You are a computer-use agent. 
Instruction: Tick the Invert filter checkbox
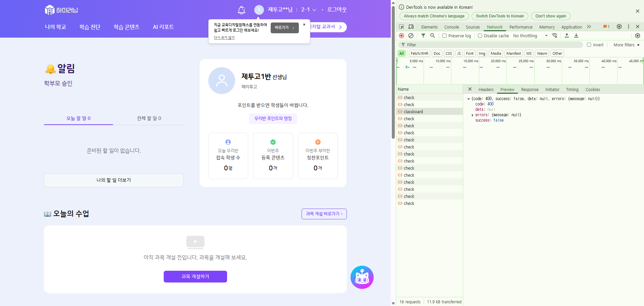(589, 45)
